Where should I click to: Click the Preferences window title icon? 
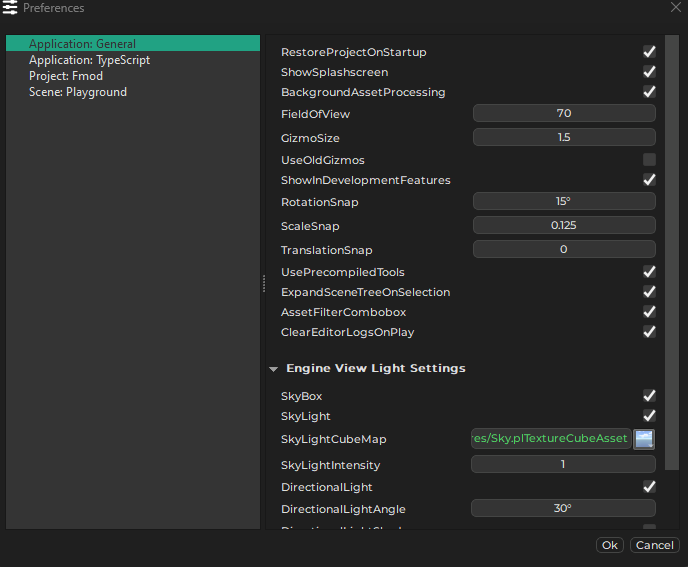(x=10, y=8)
